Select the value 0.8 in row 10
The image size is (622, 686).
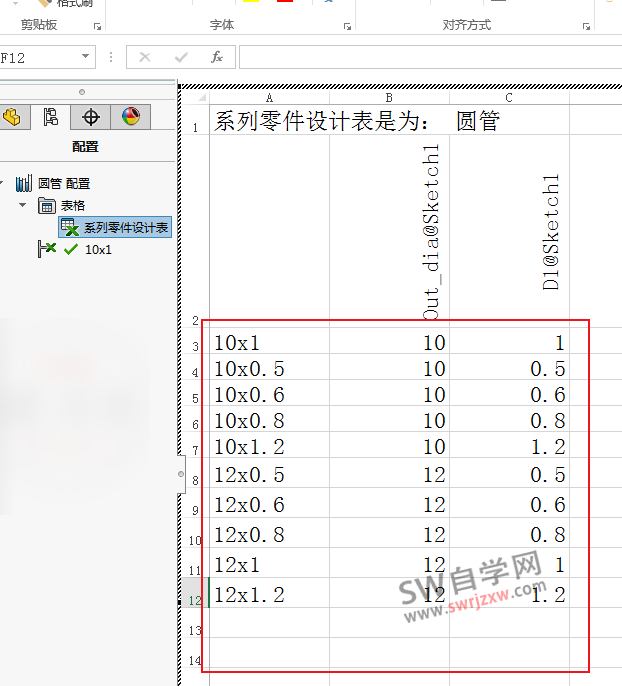509,533
